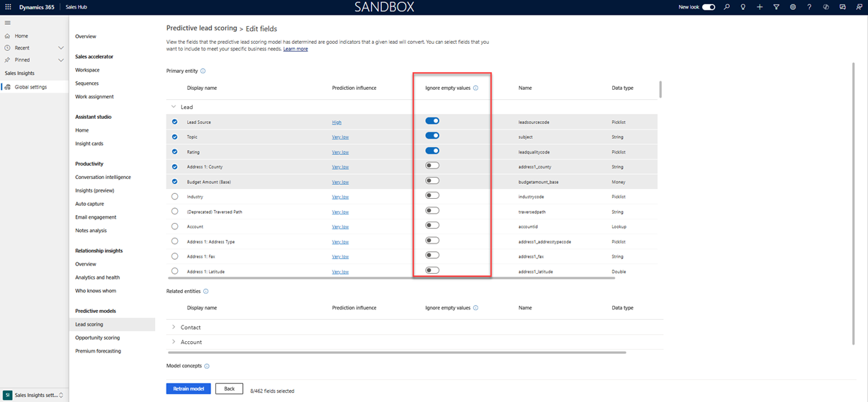Open Work assignment settings

tap(94, 96)
